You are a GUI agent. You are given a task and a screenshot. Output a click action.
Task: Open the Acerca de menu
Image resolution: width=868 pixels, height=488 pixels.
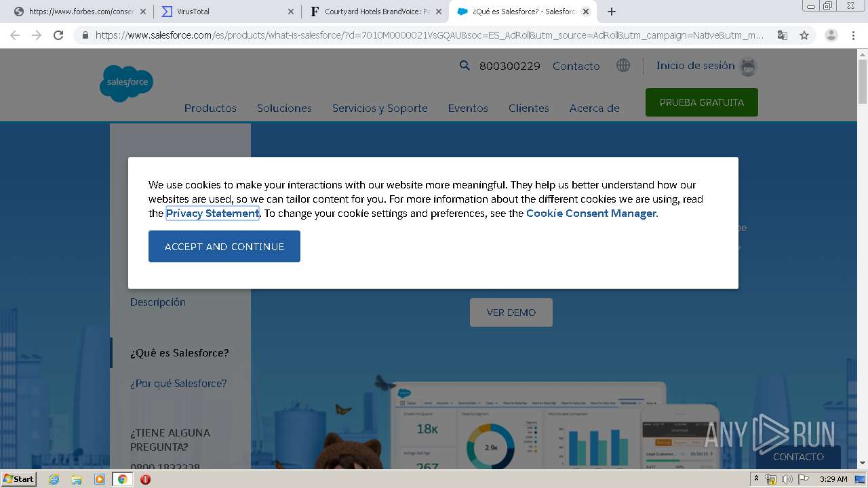tap(595, 108)
